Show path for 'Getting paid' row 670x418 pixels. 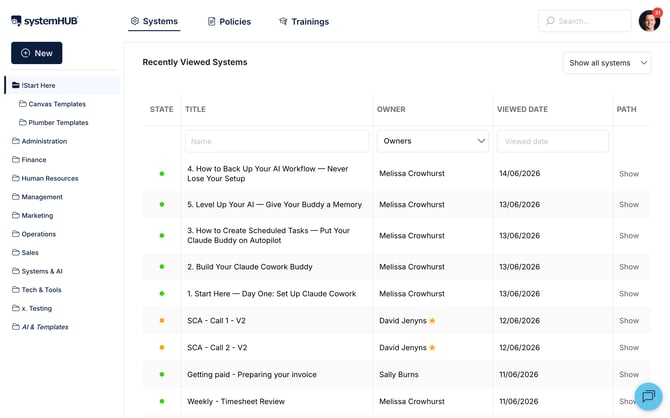tap(629, 374)
